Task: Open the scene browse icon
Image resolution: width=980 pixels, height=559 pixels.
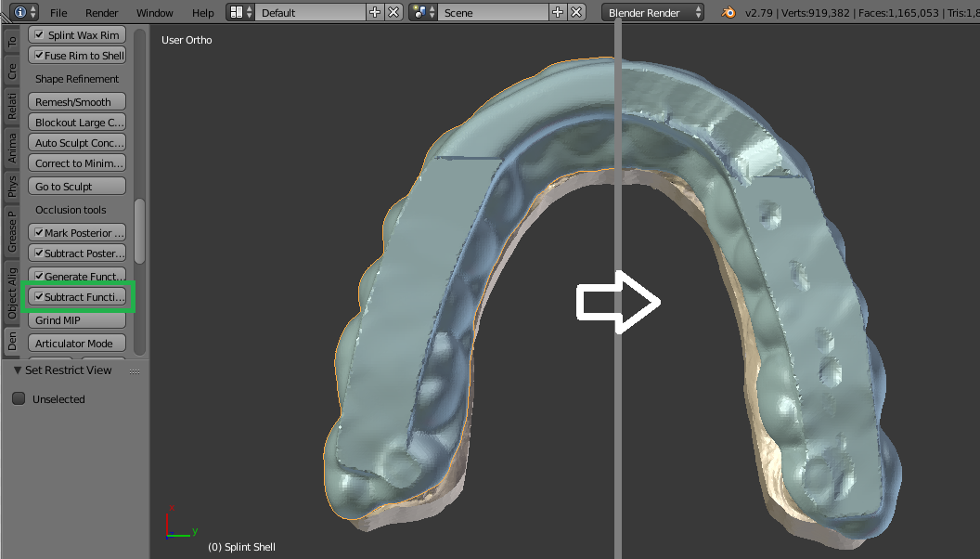Action: [423, 12]
